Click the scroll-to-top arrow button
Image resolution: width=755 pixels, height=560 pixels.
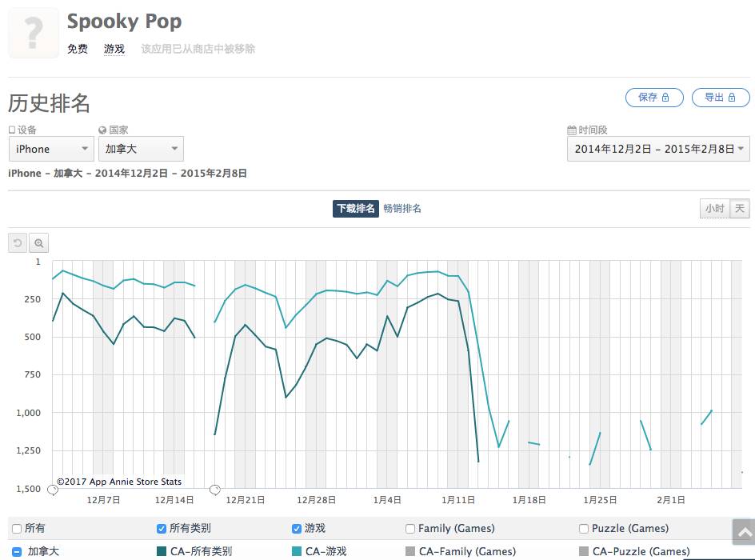pyautogui.click(x=743, y=532)
